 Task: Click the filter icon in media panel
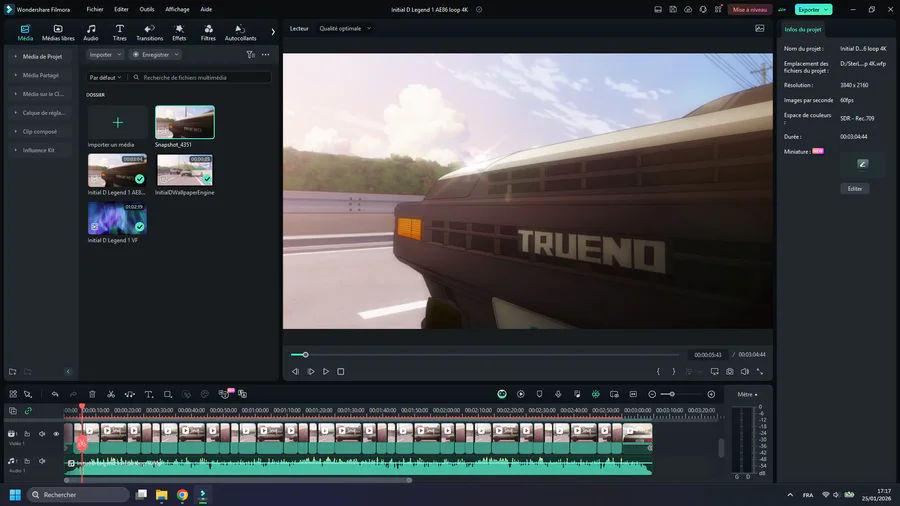250,55
